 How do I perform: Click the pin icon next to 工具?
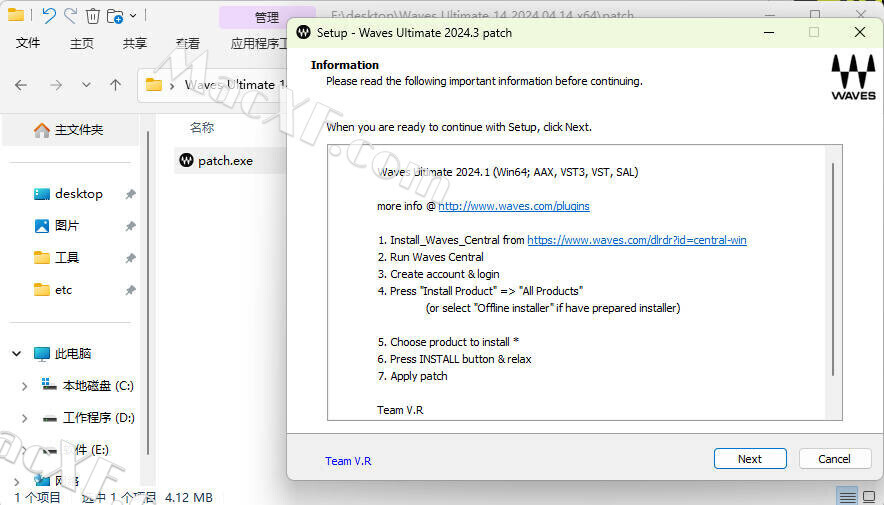(x=130, y=259)
